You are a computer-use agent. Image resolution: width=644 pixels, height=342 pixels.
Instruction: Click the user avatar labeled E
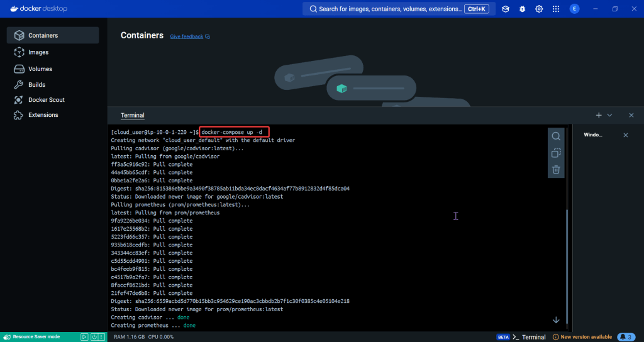(574, 9)
